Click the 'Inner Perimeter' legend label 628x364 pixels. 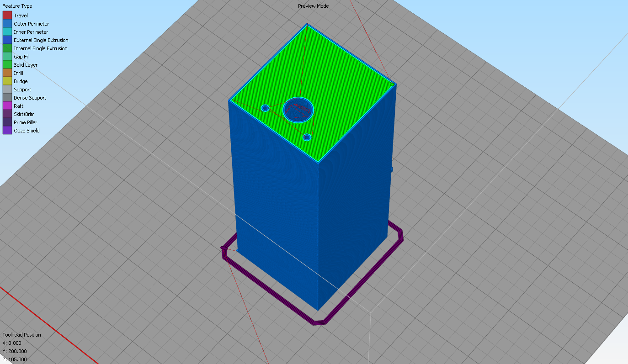[31, 32]
